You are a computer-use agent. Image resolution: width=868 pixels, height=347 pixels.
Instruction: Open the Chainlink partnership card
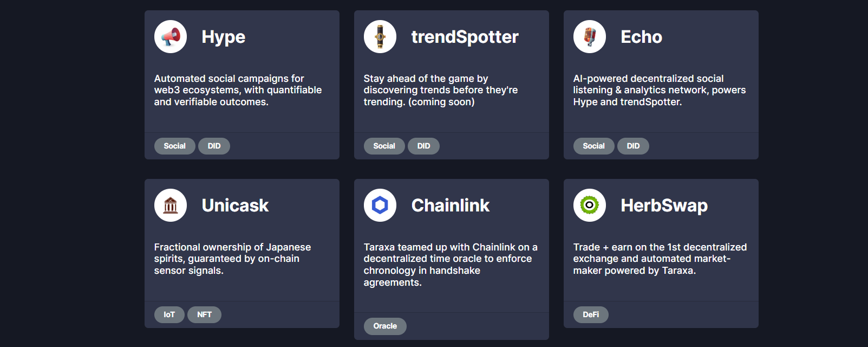coord(450,205)
